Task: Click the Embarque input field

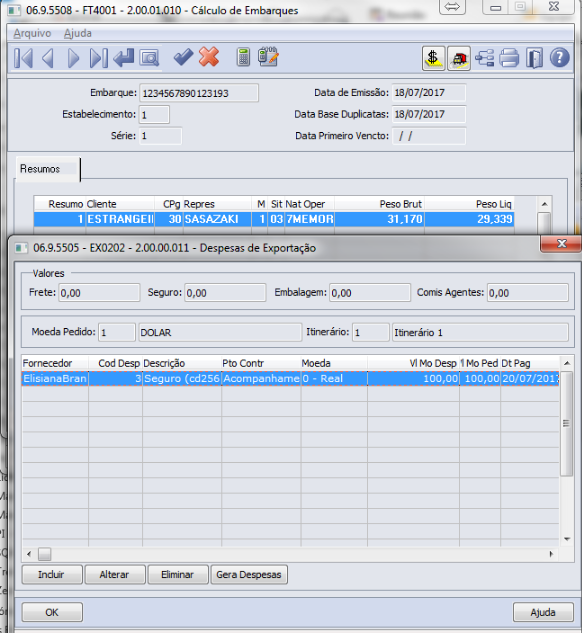Action: pos(199,93)
